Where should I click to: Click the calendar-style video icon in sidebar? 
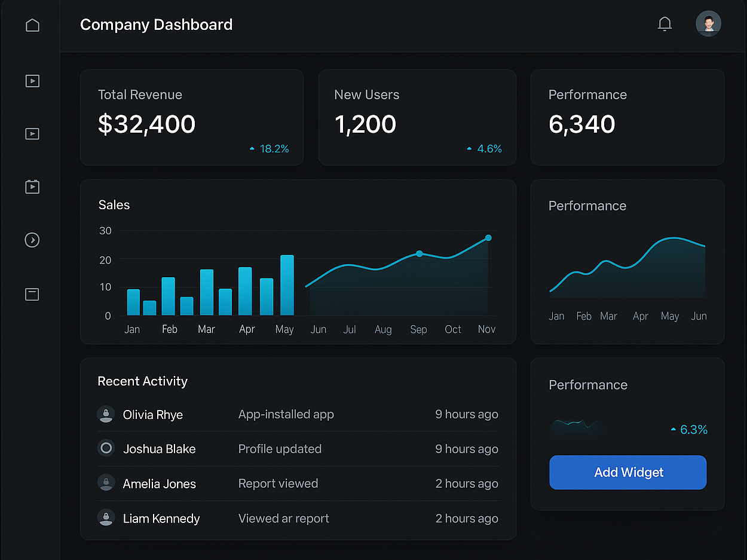coord(32,187)
